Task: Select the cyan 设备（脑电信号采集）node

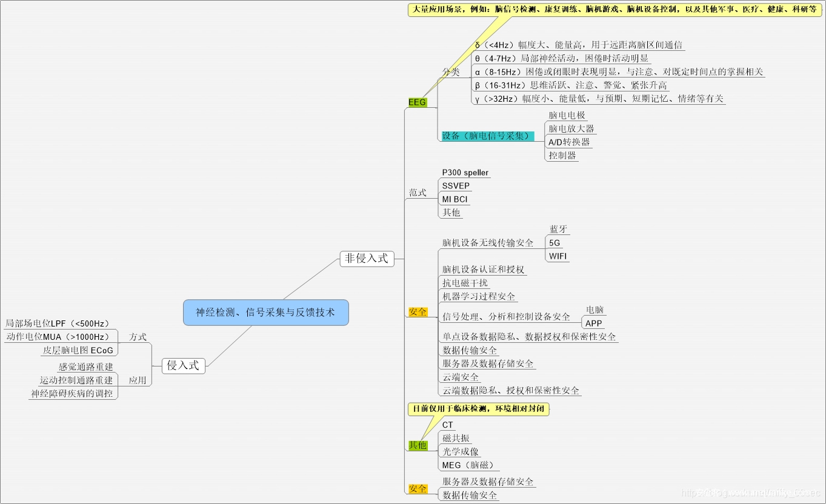Action: coord(485,136)
